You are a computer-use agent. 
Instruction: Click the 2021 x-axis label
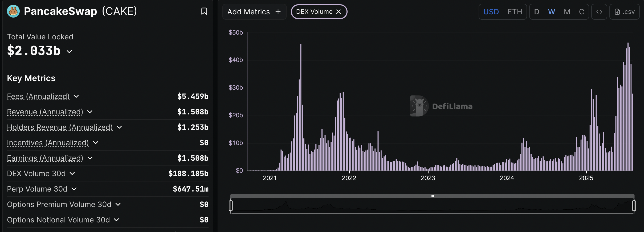pos(270,178)
